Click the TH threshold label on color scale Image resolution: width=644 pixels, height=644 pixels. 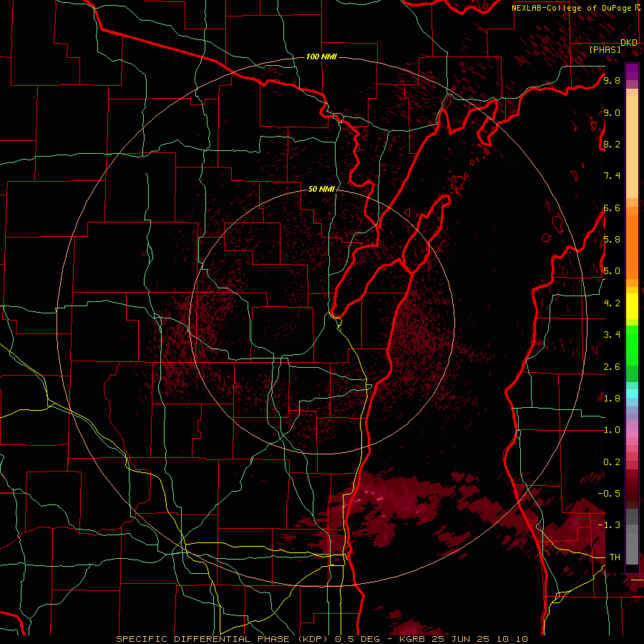pos(615,557)
